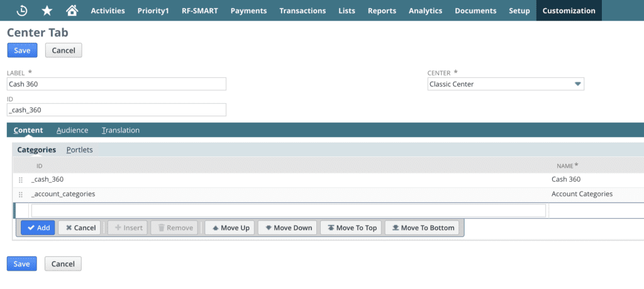Select the Portlets subtab
The height and width of the screenshot is (289, 644).
80,150
